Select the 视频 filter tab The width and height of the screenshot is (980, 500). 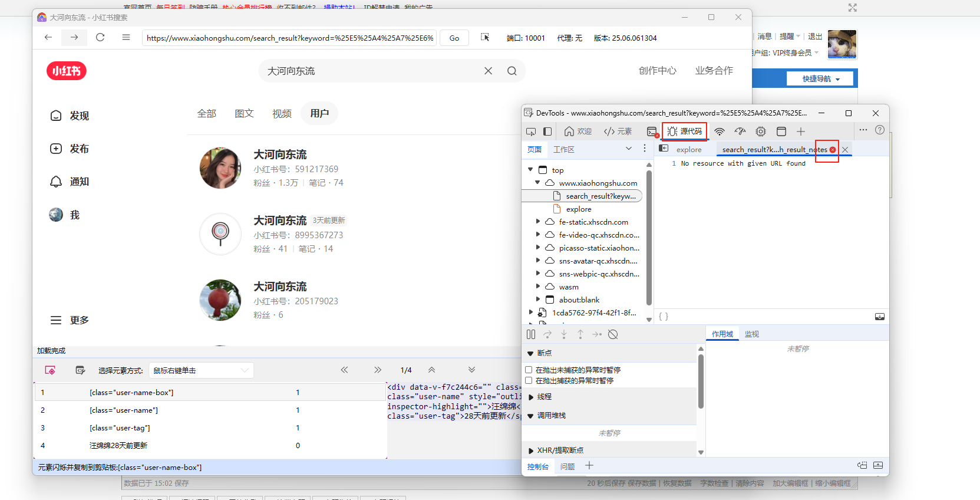point(282,114)
